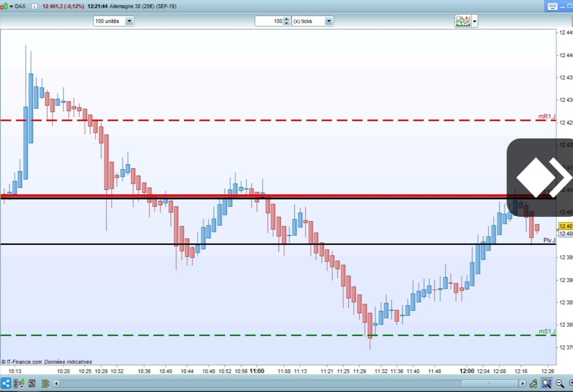Open the on-screen keyboard shortcut icon in title bar
This screenshot has height=392, width=573.
tap(552, 6)
